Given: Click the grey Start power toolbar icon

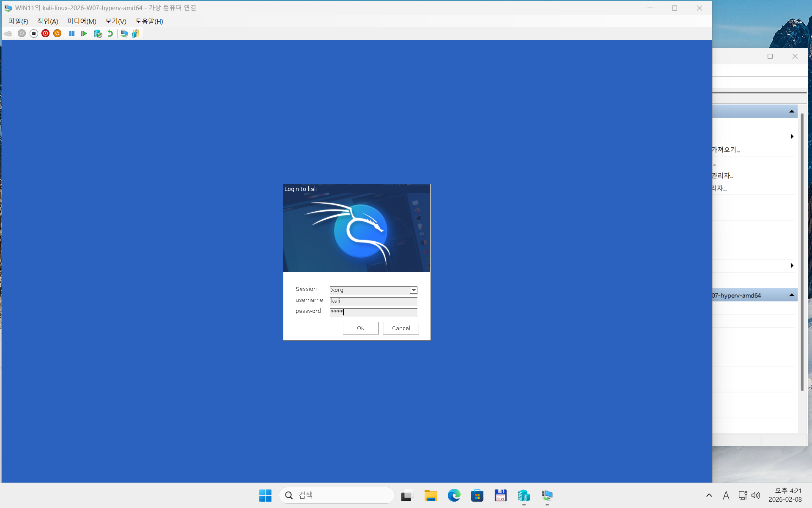Looking at the screenshot, I should [x=22, y=33].
